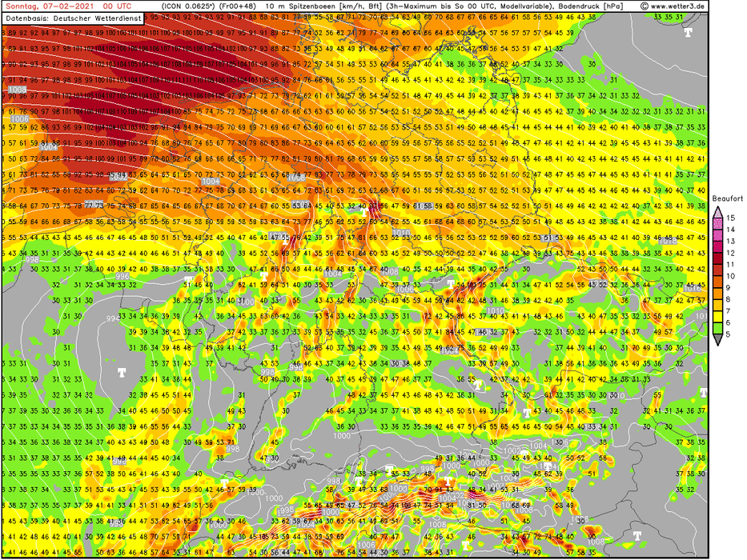
Task: Click the date Sonntag, 07-02-2021
Action: (x=46, y=5)
